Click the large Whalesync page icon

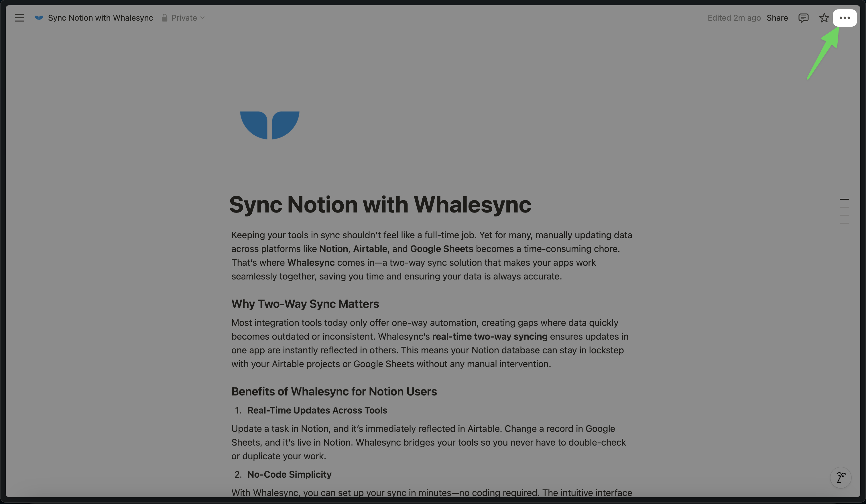pos(269,125)
